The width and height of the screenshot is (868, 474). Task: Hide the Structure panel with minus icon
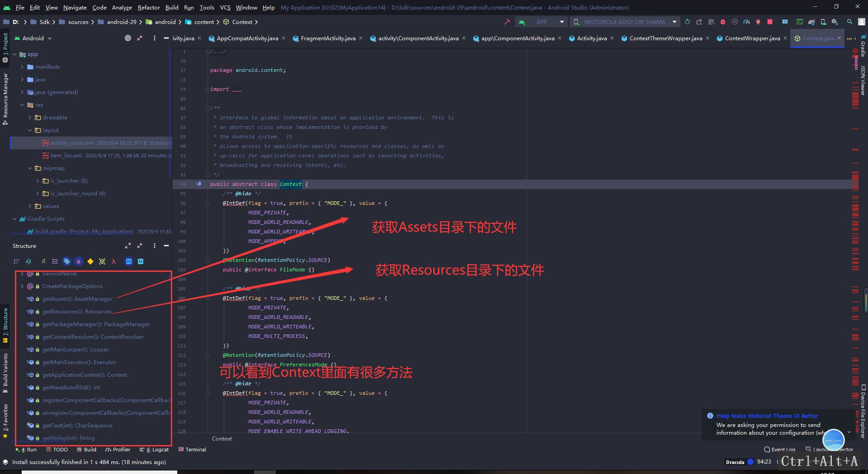click(166, 246)
